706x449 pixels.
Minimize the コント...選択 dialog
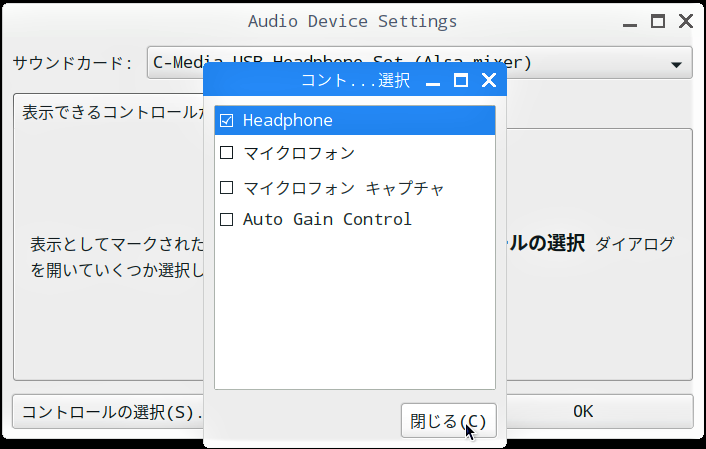point(433,83)
